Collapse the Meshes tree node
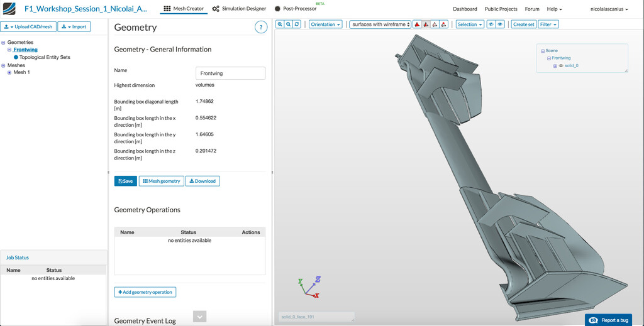 3,65
